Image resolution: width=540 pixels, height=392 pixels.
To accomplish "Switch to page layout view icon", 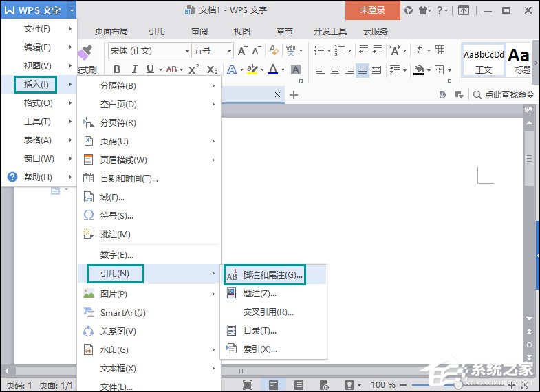I will click(274, 384).
